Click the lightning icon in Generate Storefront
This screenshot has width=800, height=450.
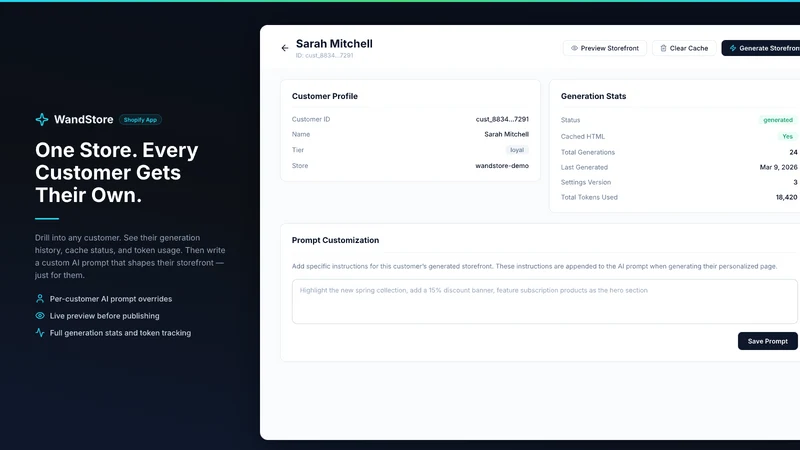[x=733, y=48]
